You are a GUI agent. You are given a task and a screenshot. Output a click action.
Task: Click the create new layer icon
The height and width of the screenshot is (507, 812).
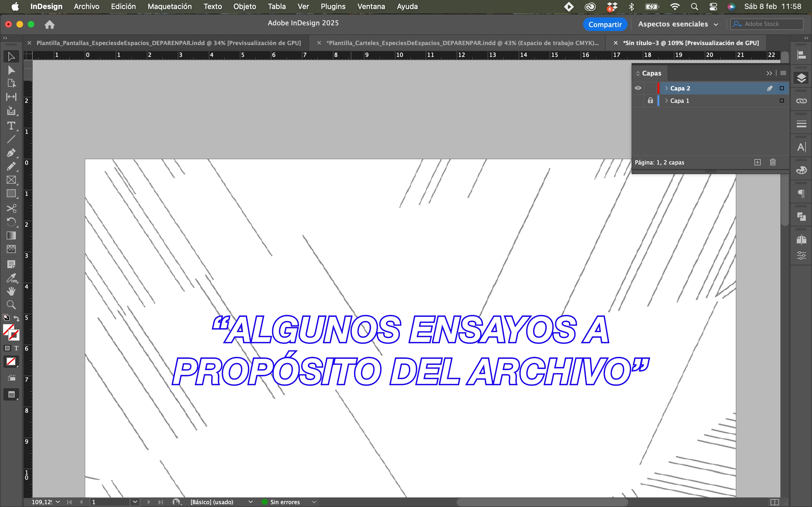click(757, 162)
